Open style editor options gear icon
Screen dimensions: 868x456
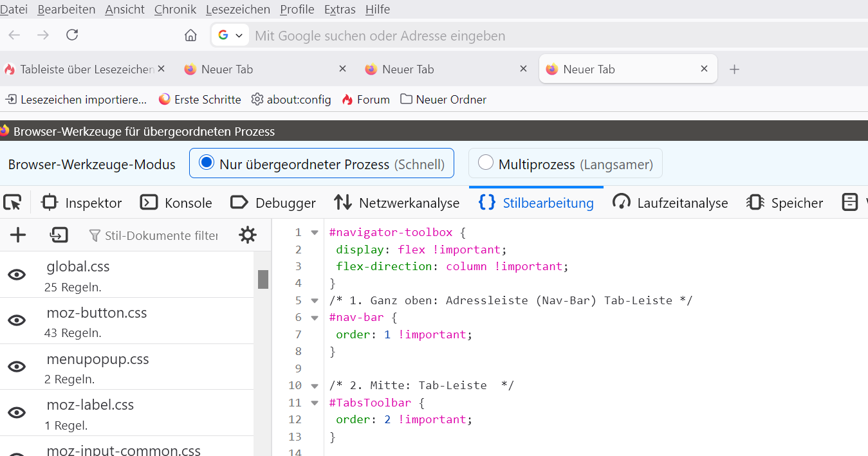(247, 235)
